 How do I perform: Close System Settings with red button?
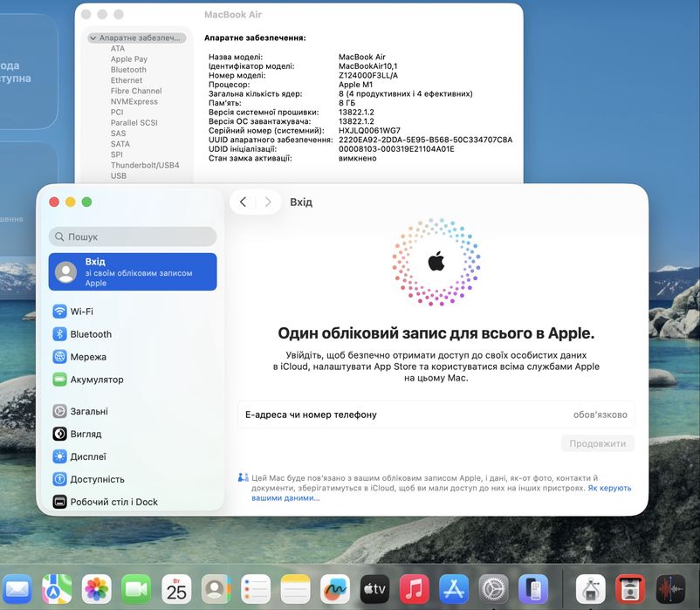(54, 202)
